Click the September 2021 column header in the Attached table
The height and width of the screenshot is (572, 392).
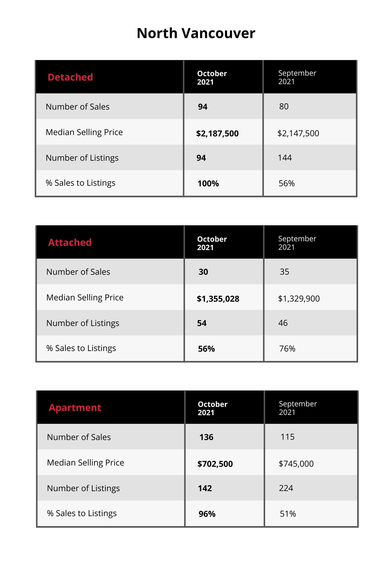click(x=297, y=243)
